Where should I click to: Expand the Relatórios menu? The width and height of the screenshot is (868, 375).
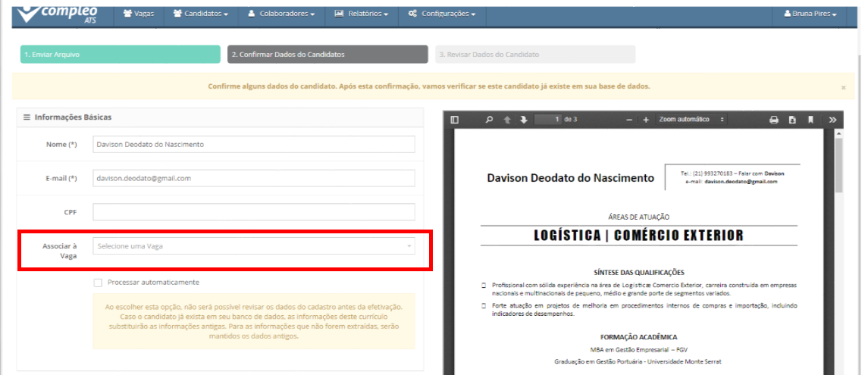361,14
